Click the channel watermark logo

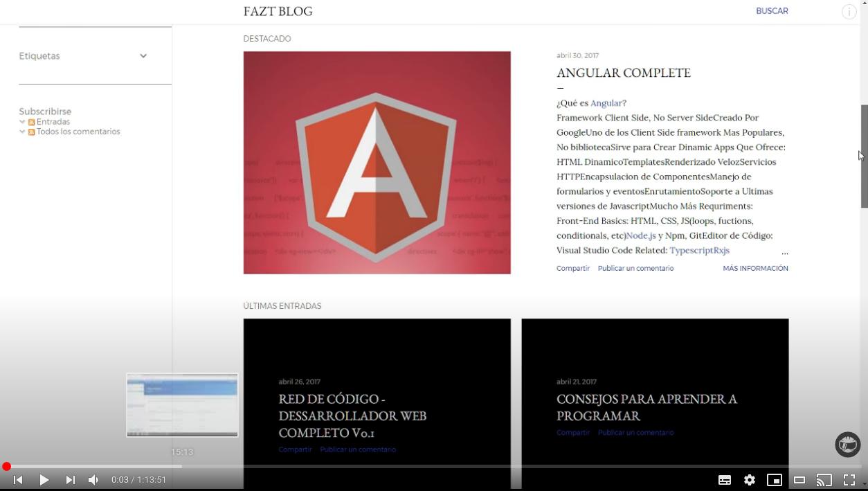coord(847,445)
